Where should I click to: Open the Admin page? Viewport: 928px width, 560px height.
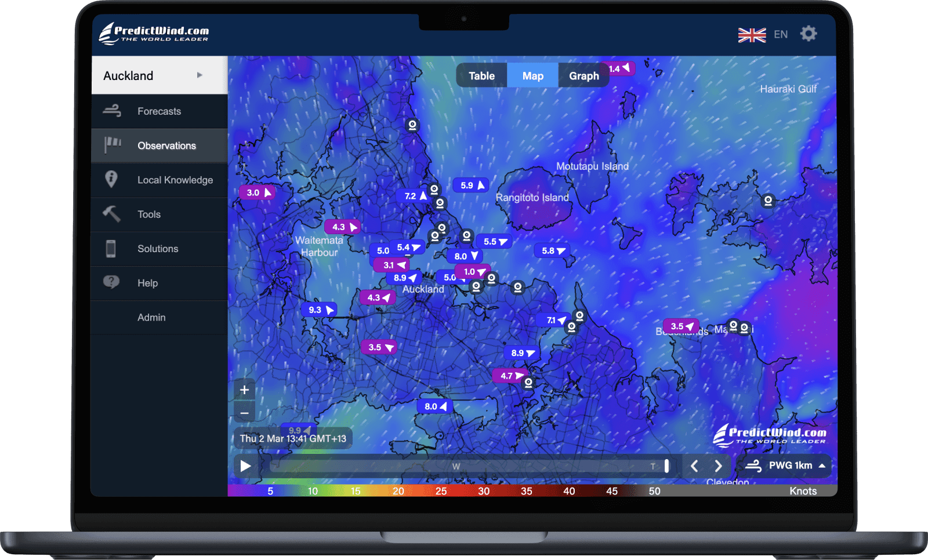[151, 317]
